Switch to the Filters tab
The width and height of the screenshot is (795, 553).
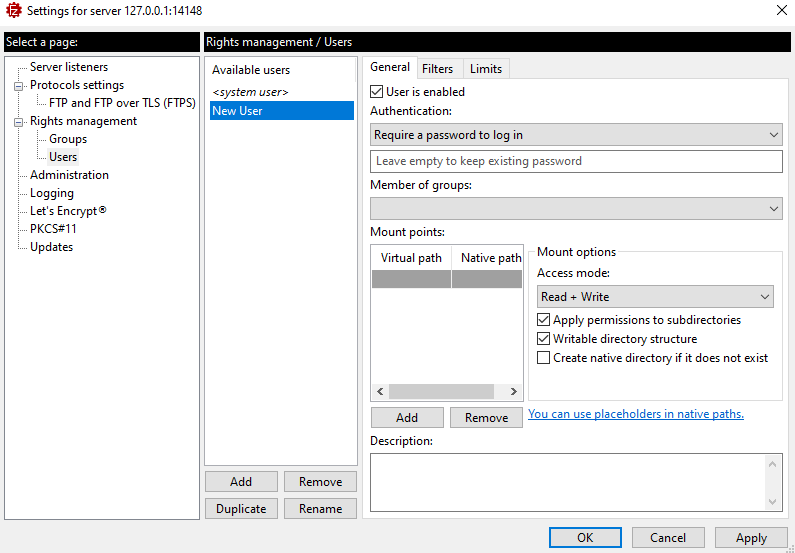437,69
